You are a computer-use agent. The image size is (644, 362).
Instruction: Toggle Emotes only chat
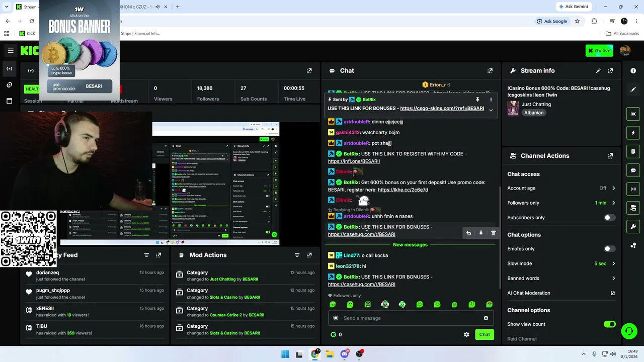pos(609,249)
